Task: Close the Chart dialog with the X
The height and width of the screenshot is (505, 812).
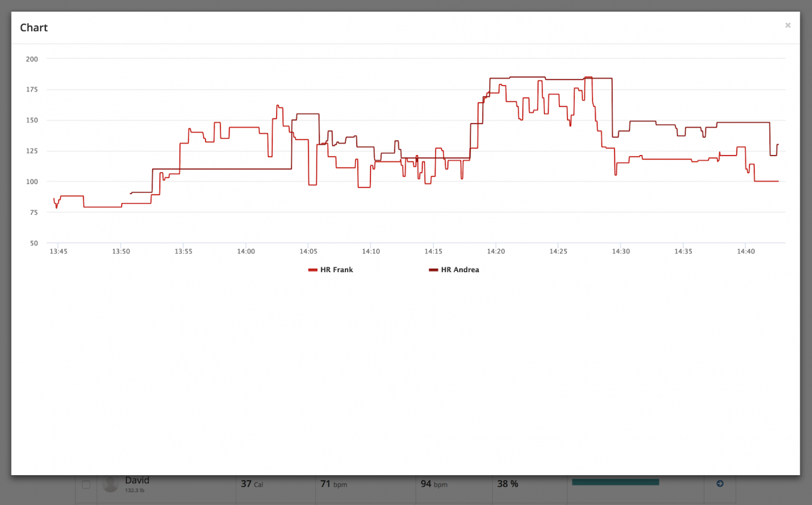Action: pos(788,25)
